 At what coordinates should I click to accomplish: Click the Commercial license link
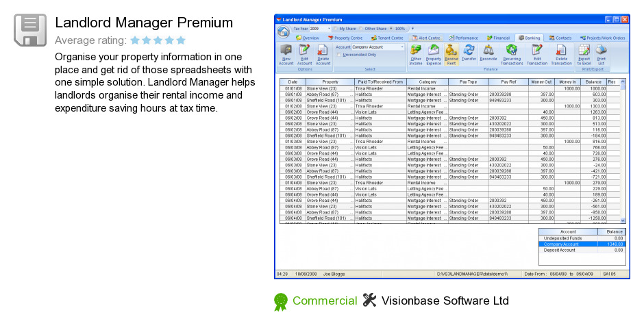coord(325,301)
